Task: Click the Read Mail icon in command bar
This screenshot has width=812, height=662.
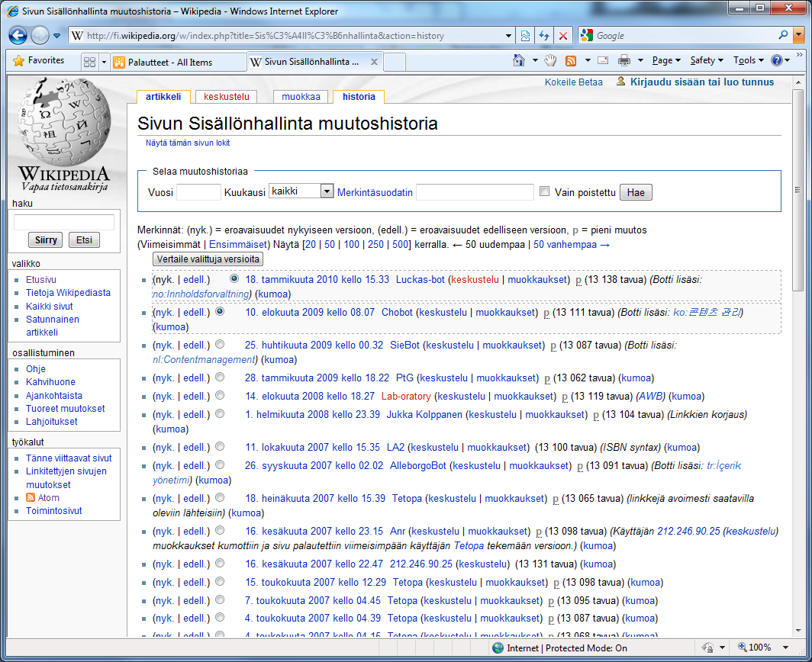Action: point(603,60)
